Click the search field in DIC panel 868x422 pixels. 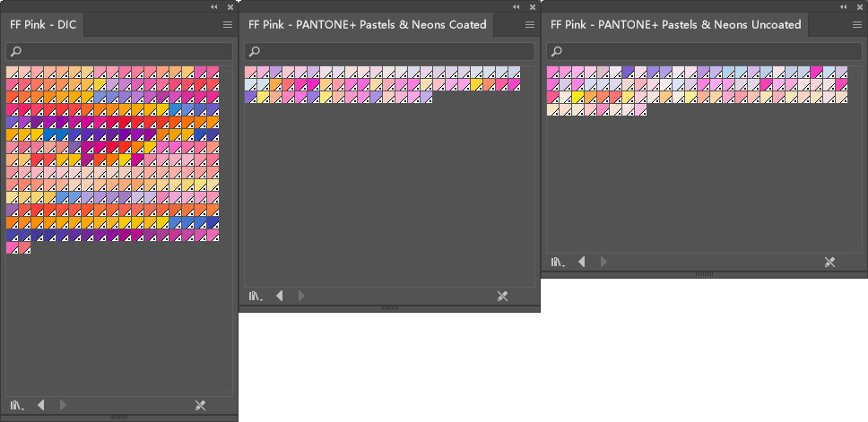119,51
